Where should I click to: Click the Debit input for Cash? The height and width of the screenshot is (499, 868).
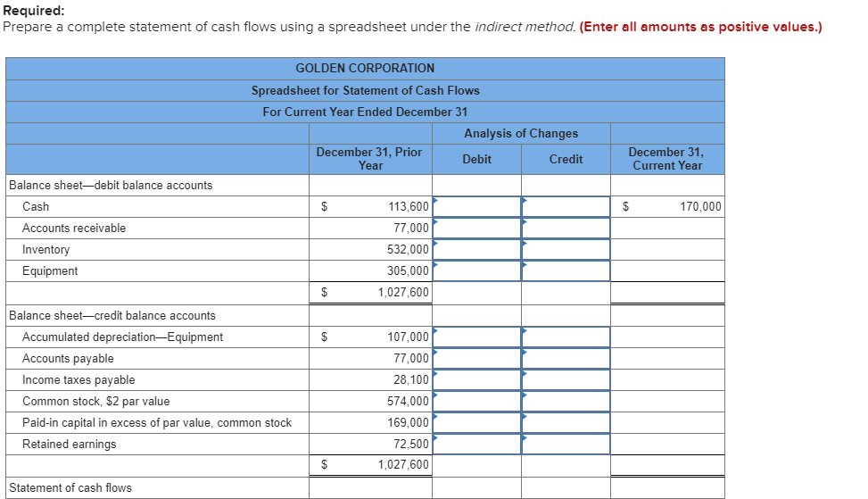[476, 206]
